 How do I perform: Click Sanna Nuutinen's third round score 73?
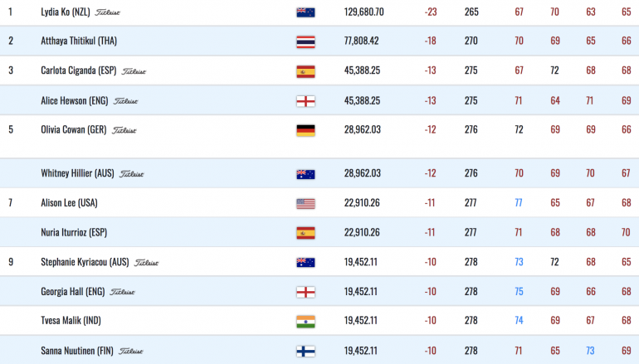click(590, 351)
